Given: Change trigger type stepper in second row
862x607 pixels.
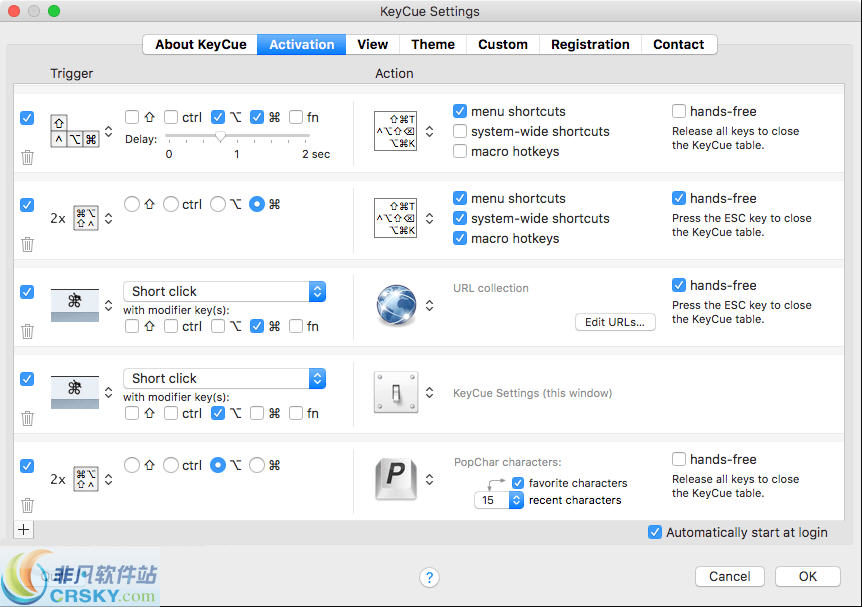Looking at the screenshot, I should point(109,218).
